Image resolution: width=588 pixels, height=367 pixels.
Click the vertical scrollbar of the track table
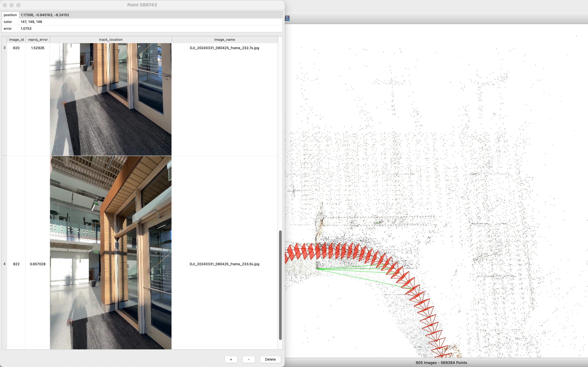(x=280, y=285)
